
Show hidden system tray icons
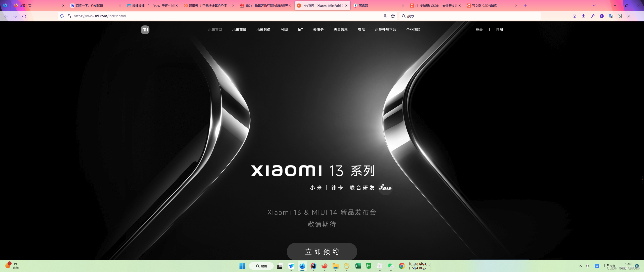click(580, 266)
